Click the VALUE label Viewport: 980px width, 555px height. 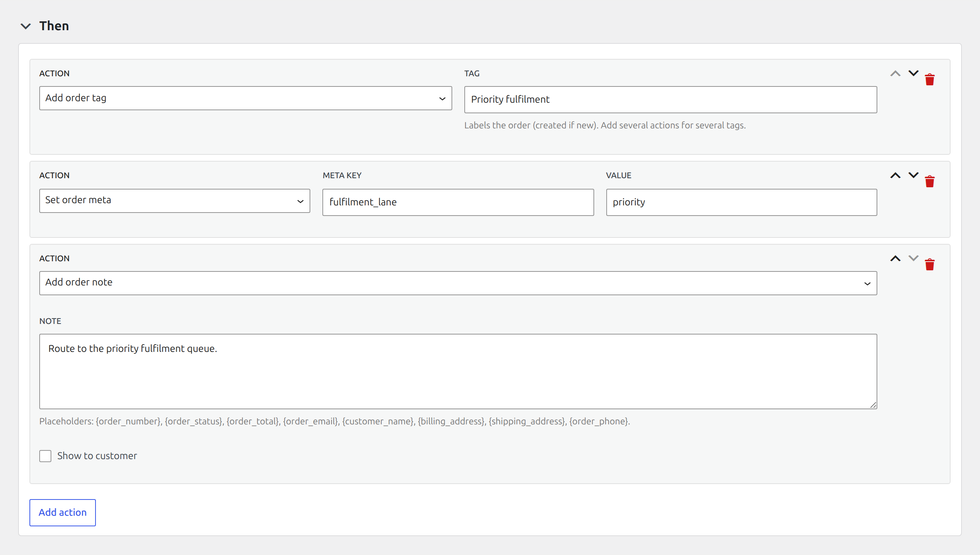pos(618,175)
